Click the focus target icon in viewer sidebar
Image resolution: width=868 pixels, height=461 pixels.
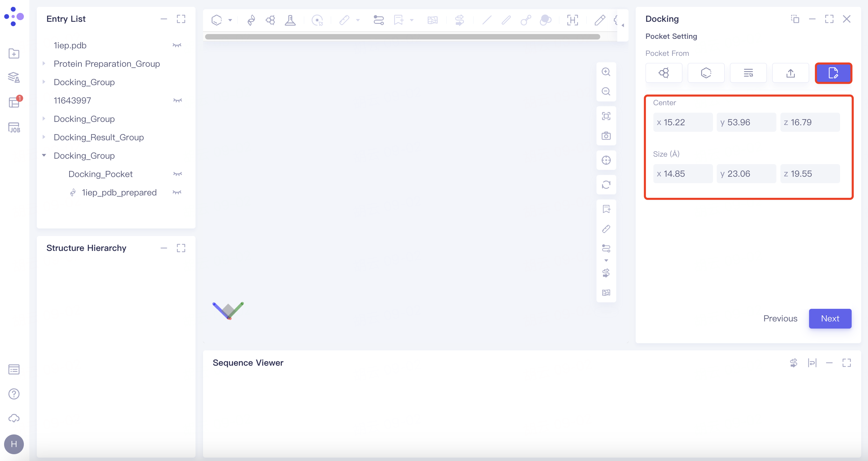tap(606, 160)
